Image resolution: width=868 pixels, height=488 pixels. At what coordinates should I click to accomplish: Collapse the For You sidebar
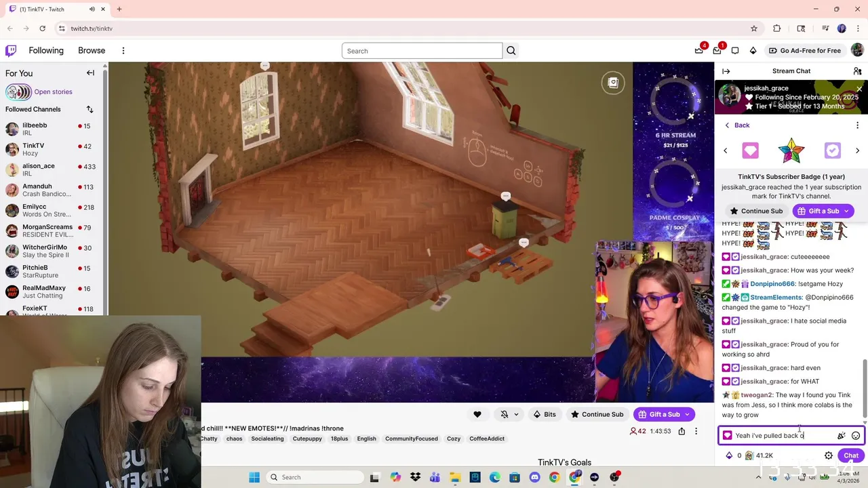click(x=90, y=73)
